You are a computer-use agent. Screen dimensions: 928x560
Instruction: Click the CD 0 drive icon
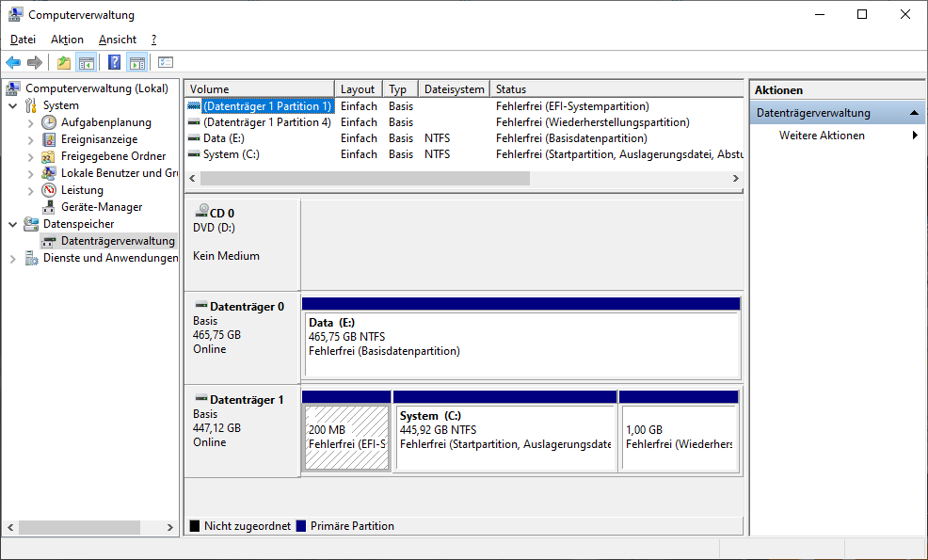pos(201,212)
